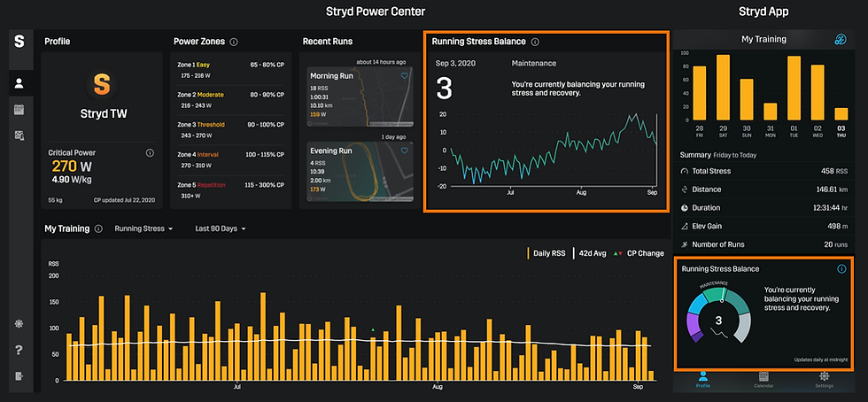Select Sunday 30 bar in app chart
This screenshot has width=868, height=402.
pos(746,100)
